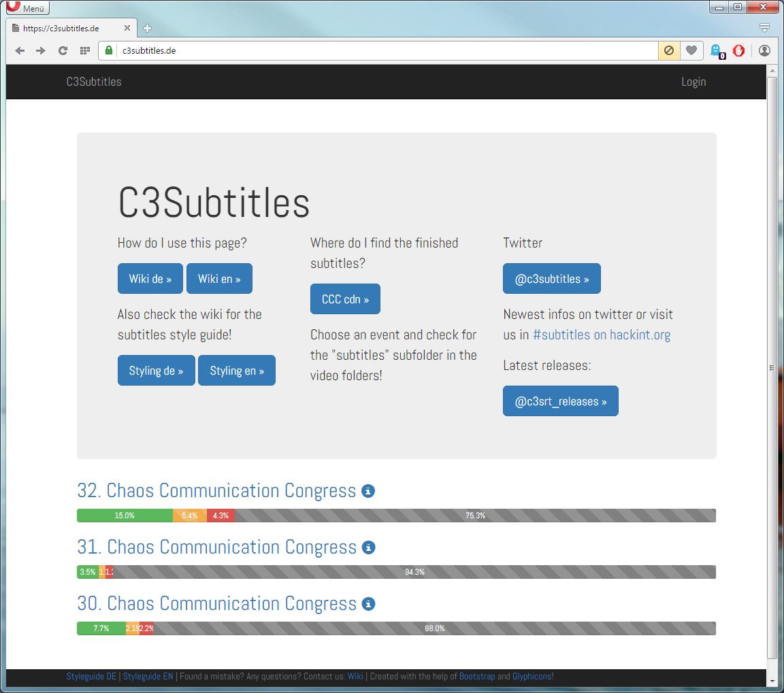Click the C3Subtitles navbar brand link
784x693 pixels.
[94, 82]
